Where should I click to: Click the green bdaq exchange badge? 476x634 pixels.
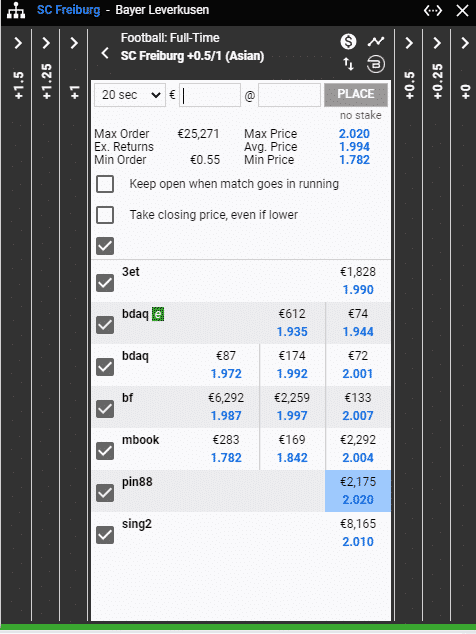[158, 314]
